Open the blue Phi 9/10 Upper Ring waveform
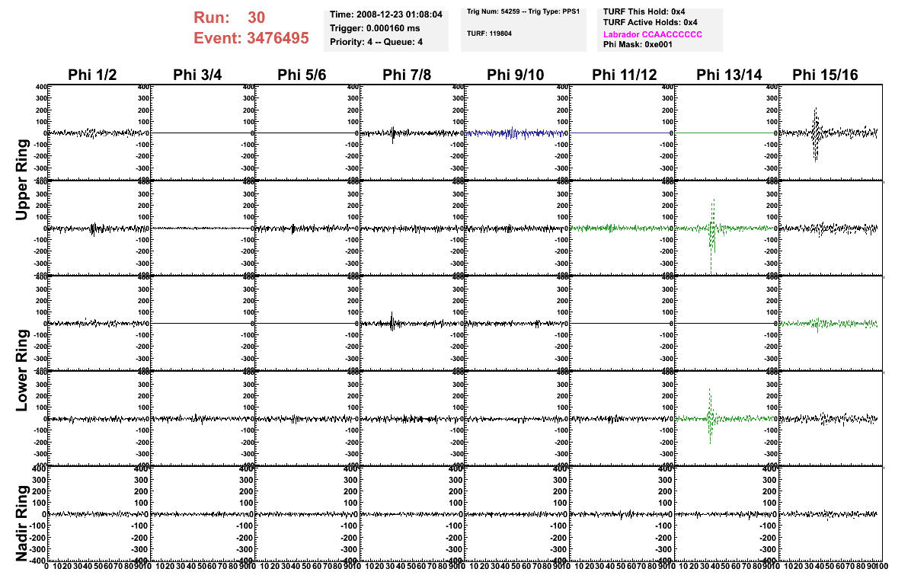 pyautogui.click(x=517, y=133)
